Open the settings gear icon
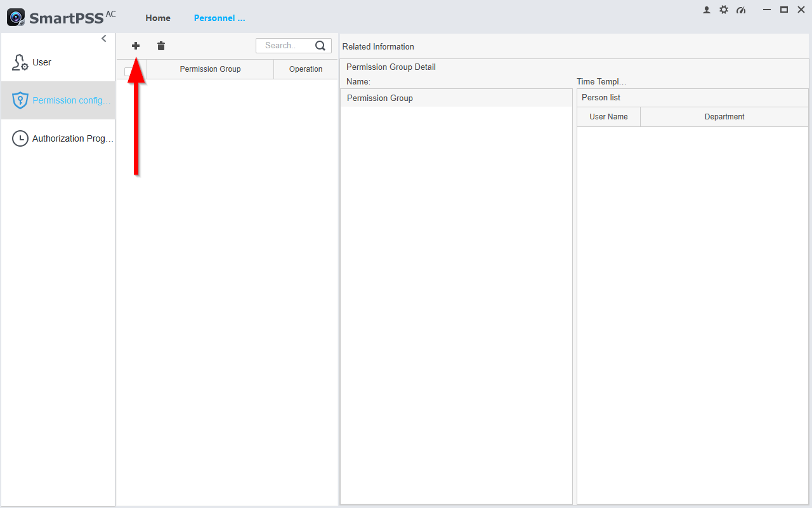812x508 pixels. tap(724, 10)
